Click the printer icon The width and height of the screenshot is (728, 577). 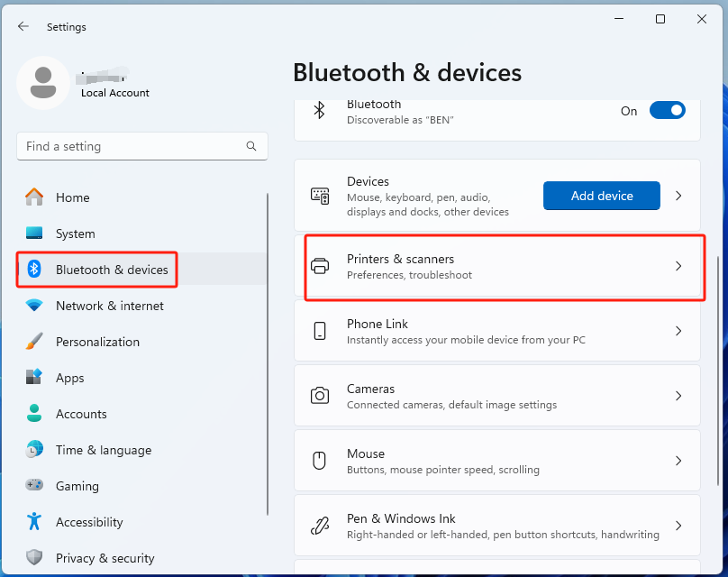(320, 266)
